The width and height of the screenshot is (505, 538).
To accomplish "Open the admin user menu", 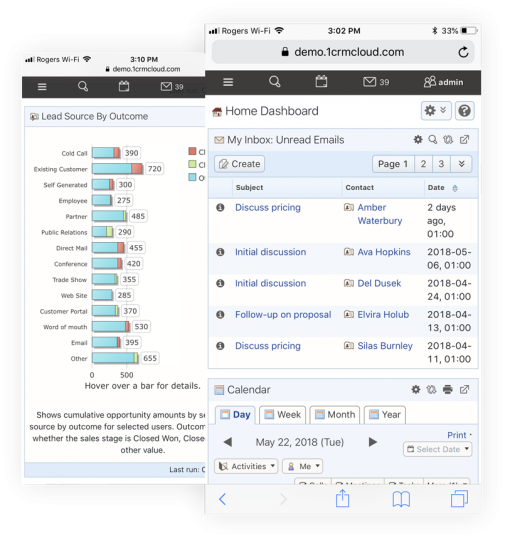I will [444, 82].
